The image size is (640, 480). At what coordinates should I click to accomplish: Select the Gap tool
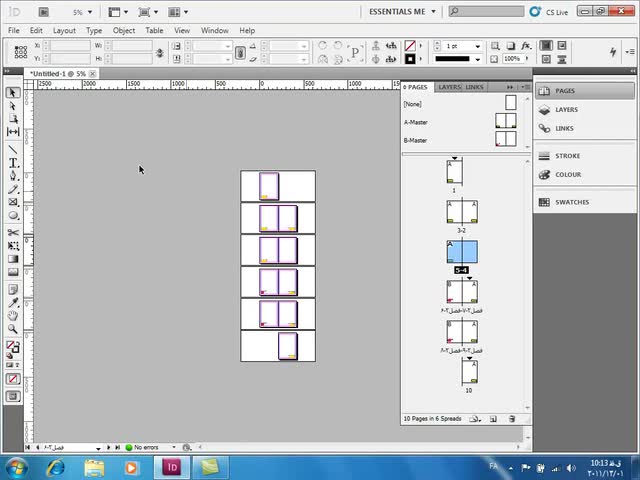[13, 131]
